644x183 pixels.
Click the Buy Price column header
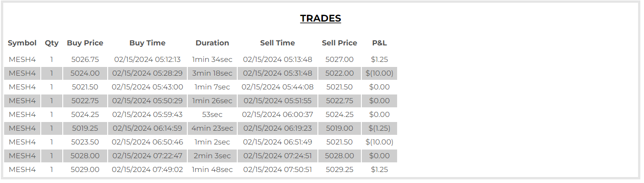[x=85, y=43]
